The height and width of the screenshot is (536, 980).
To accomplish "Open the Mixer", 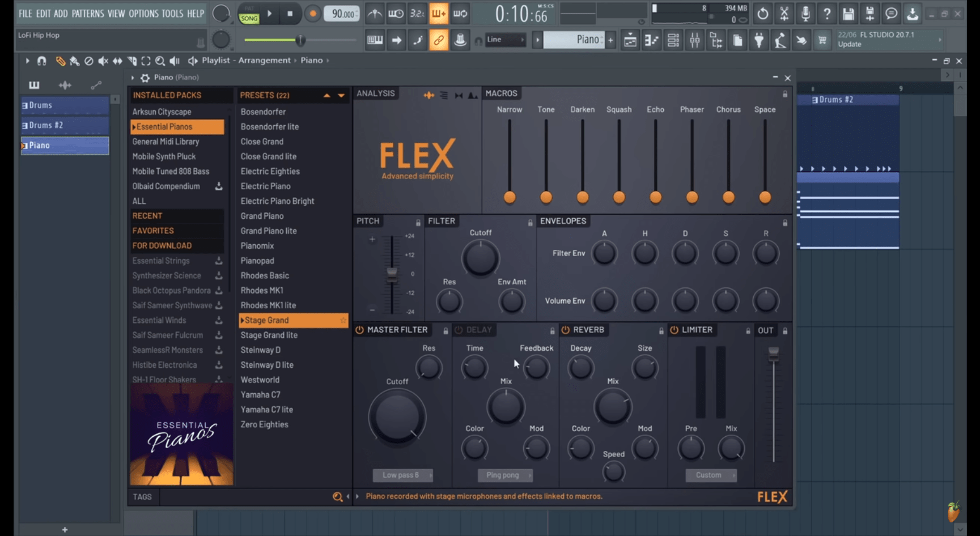I will point(694,40).
